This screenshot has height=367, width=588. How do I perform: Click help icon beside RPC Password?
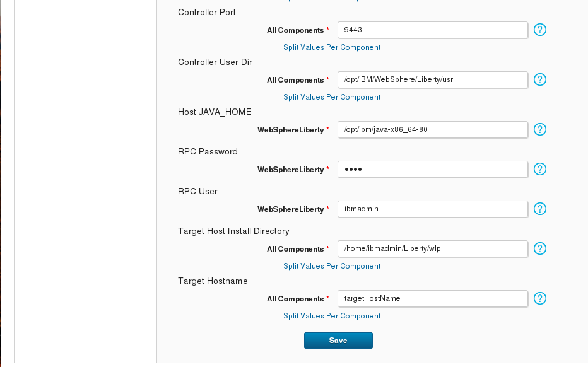(539, 169)
